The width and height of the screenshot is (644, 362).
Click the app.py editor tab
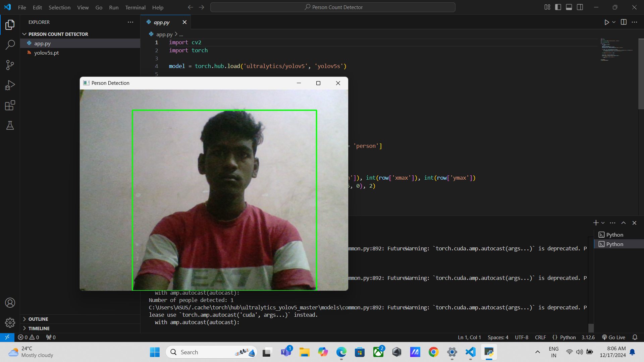[162, 22]
